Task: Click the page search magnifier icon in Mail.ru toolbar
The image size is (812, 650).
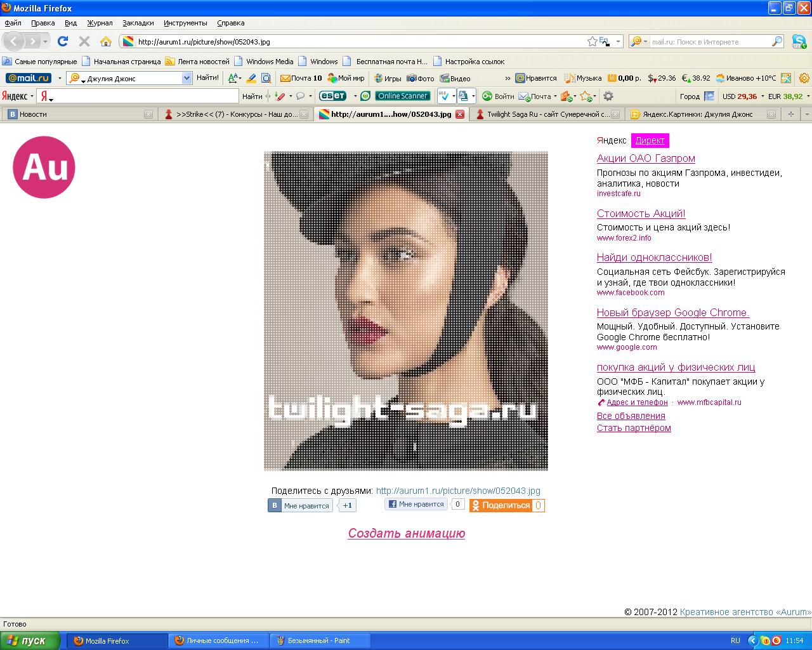Action: [266, 78]
